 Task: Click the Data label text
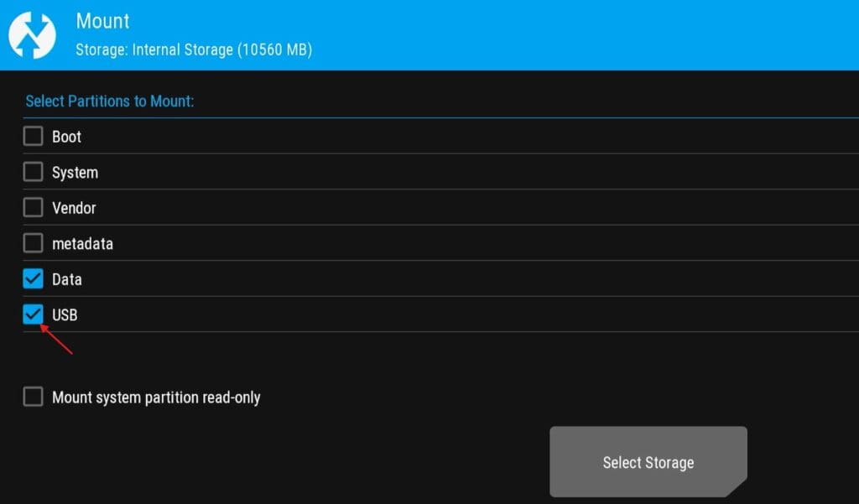coord(67,279)
